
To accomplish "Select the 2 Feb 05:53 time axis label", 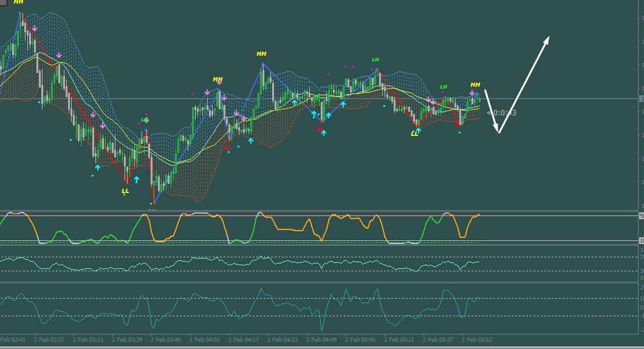I will 477,339.
